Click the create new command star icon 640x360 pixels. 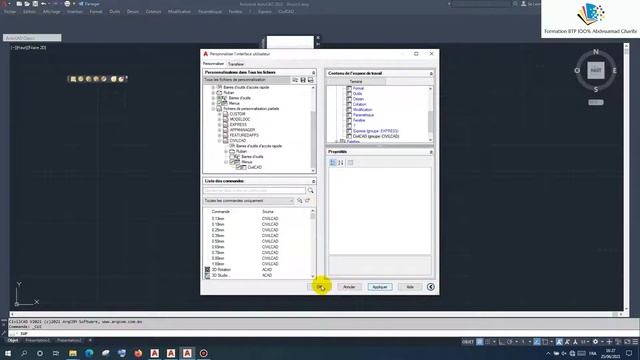click(307, 201)
